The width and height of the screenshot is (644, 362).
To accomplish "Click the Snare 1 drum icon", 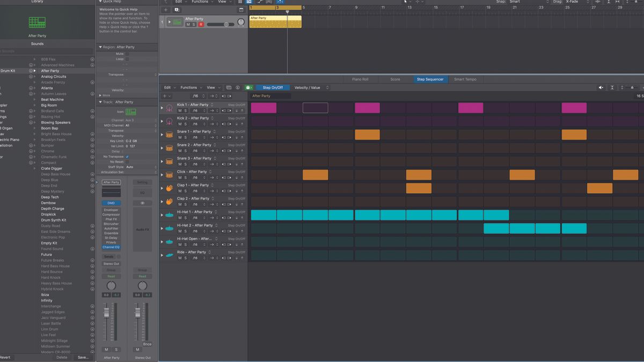I will click(x=170, y=135).
